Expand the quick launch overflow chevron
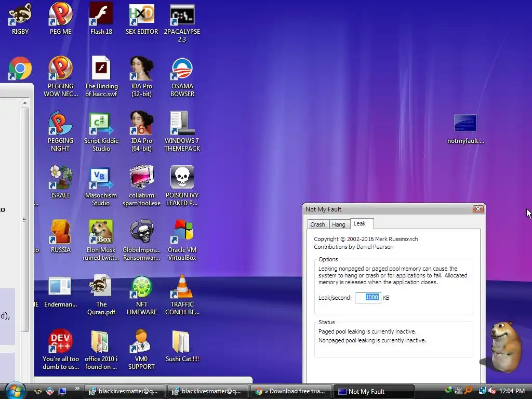This screenshot has width=532, height=399. click(x=77, y=389)
